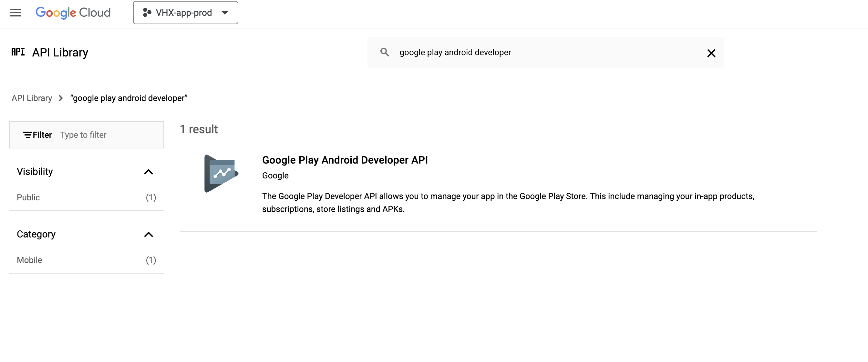Viewport: 868px width, 362px height.
Task: Open Google Play Android Developer API result
Action: (345, 160)
